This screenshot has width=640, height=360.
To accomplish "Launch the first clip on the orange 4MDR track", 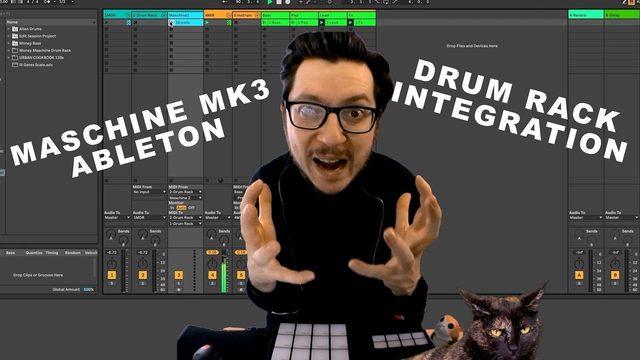I will click(x=207, y=22).
